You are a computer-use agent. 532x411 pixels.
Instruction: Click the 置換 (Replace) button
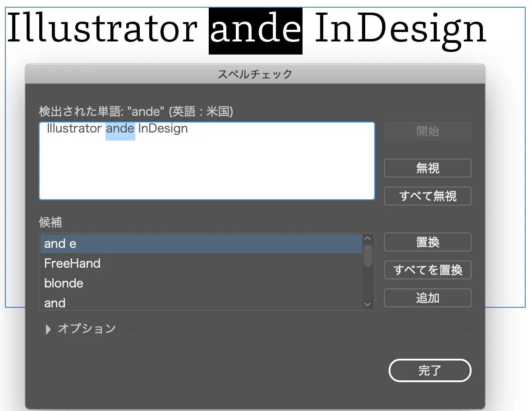coord(427,242)
